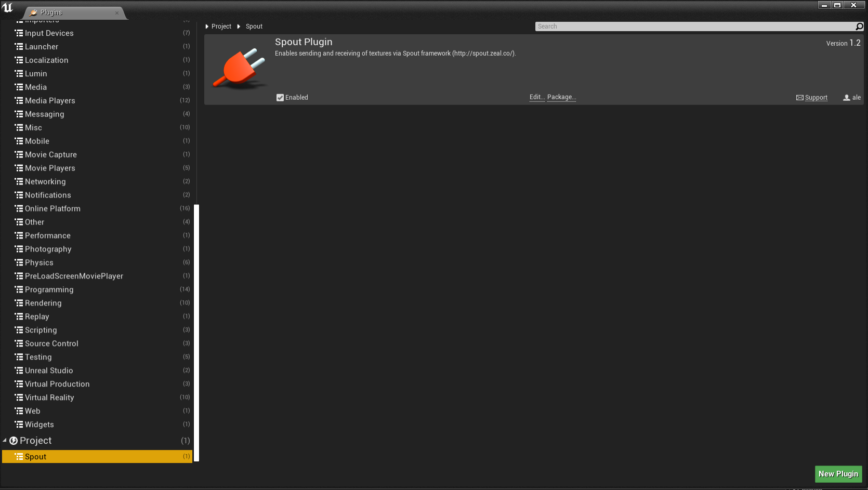The height and width of the screenshot is (490, 868).
Task: Select the Widgets category
Action: click(97, 425)
